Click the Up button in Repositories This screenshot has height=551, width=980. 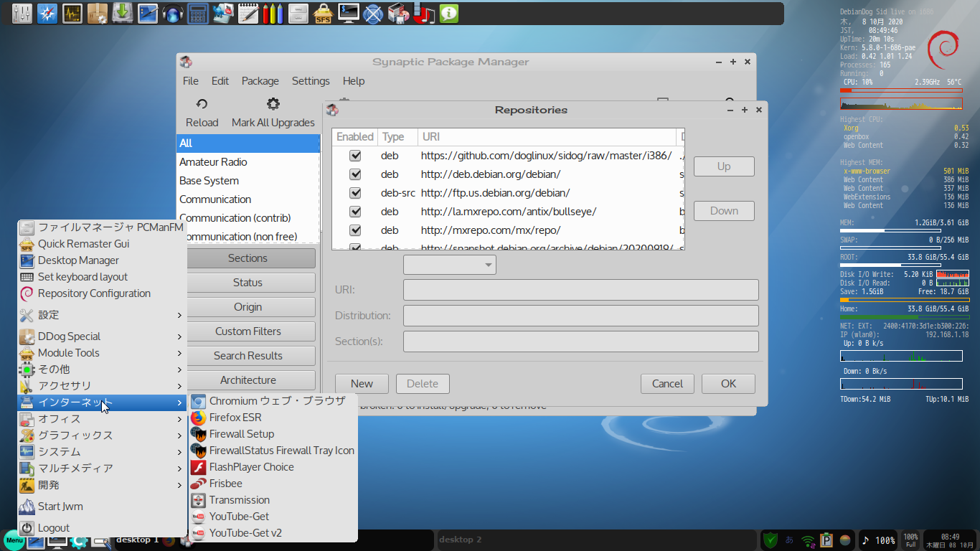tap(724, 166)
